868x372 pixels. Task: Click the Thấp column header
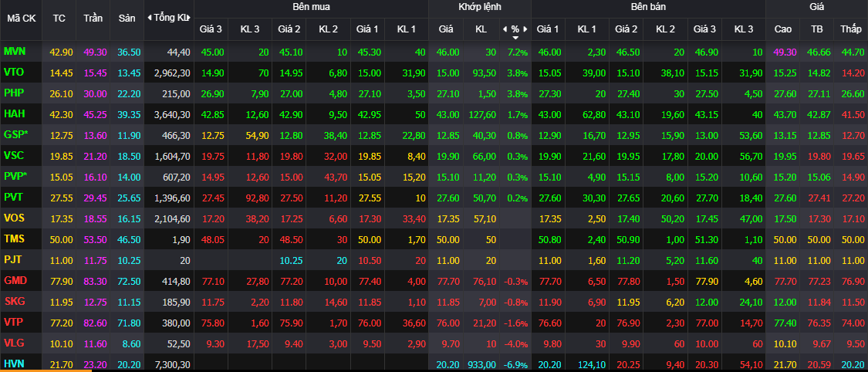click(x=851, y=29)
